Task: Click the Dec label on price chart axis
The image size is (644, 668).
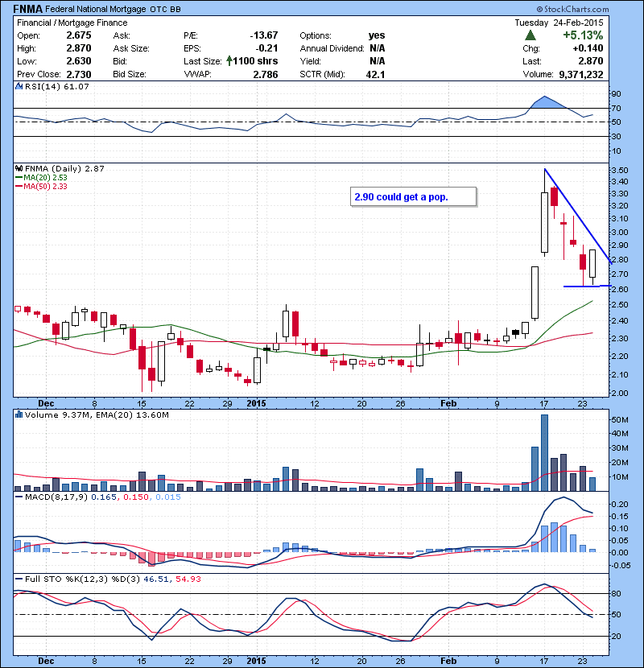Action: (46, 403)
